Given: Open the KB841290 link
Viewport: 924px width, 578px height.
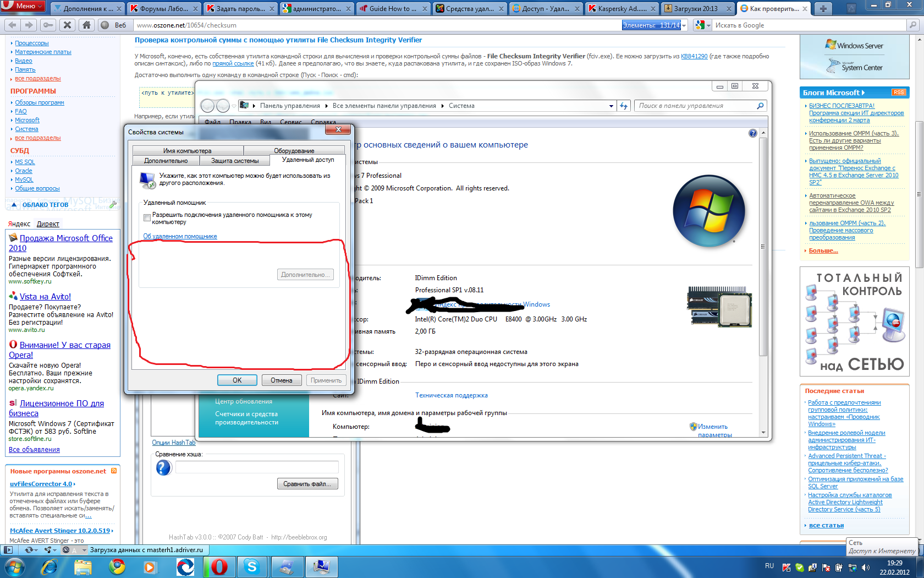Looking at the screenshot, I should coord(694,56).
